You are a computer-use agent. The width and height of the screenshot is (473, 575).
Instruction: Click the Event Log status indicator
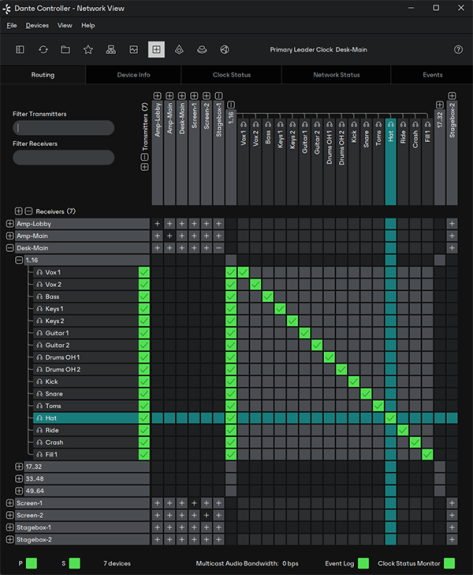click(363, 563)
